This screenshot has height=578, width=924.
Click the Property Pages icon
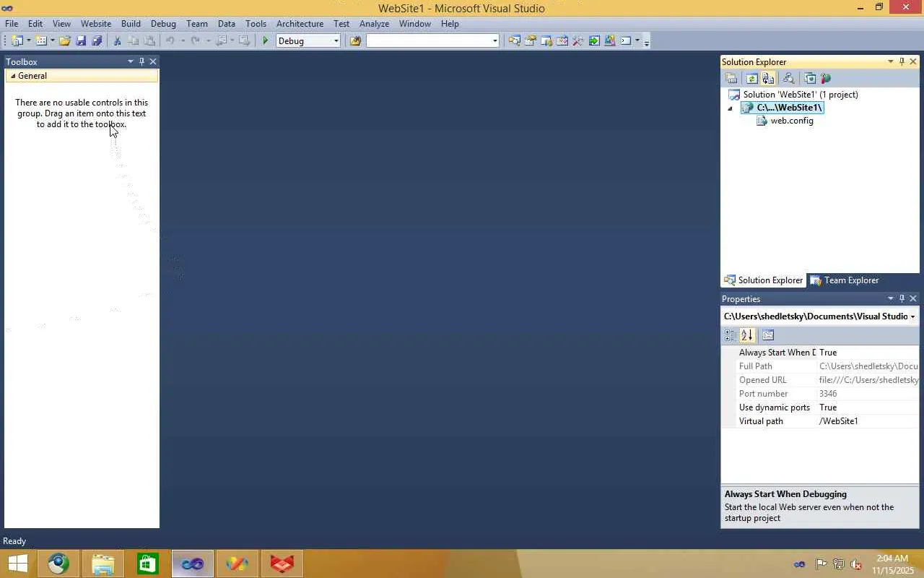click(x=768, y=335)
